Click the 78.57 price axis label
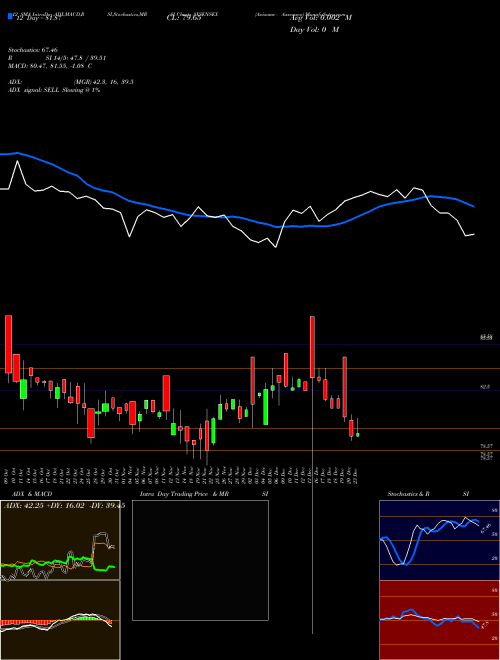Viewport: 500px width, 660px height. click(x=486, y=445)
